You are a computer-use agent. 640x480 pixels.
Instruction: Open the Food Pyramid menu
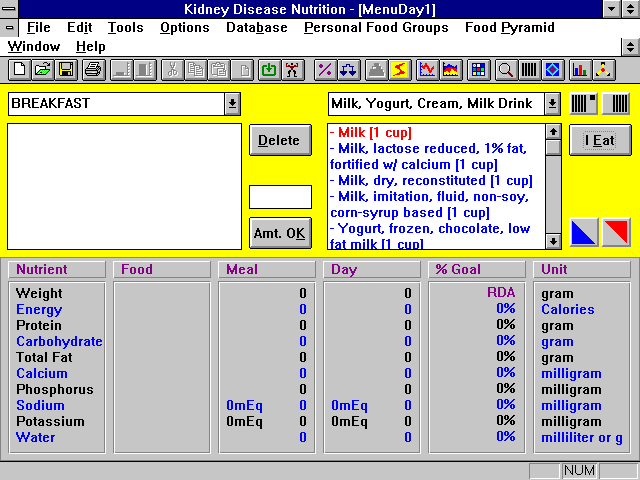[x=509, y=28]
